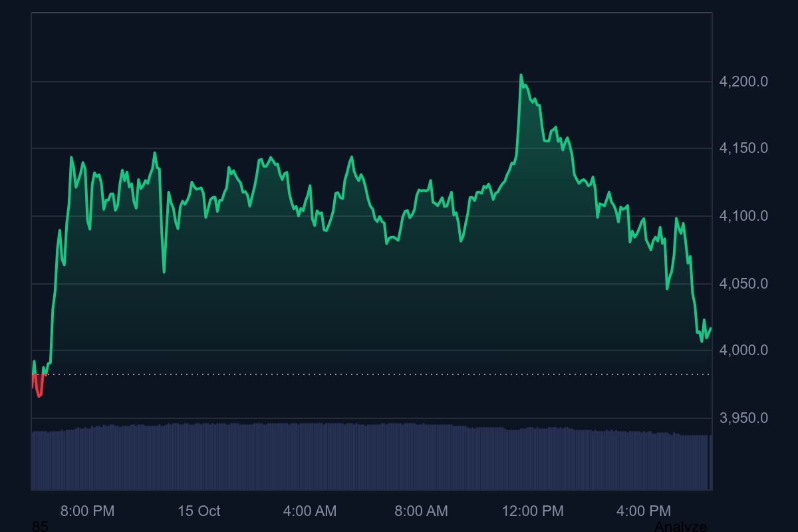Click the last data point of the price line

click(711, 329)
